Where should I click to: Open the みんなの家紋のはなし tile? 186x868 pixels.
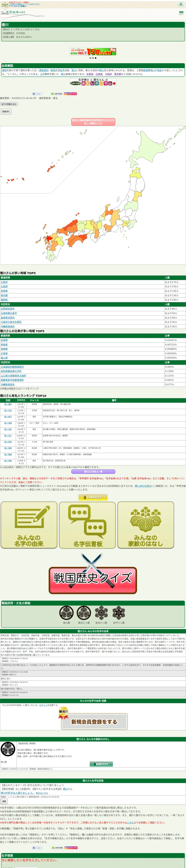pyautogui.click(x=146, y=525)
